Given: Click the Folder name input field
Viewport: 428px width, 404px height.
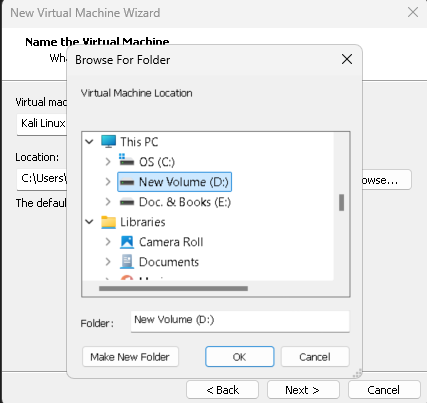Looking at the screenshot, I should tap(240, 321).
